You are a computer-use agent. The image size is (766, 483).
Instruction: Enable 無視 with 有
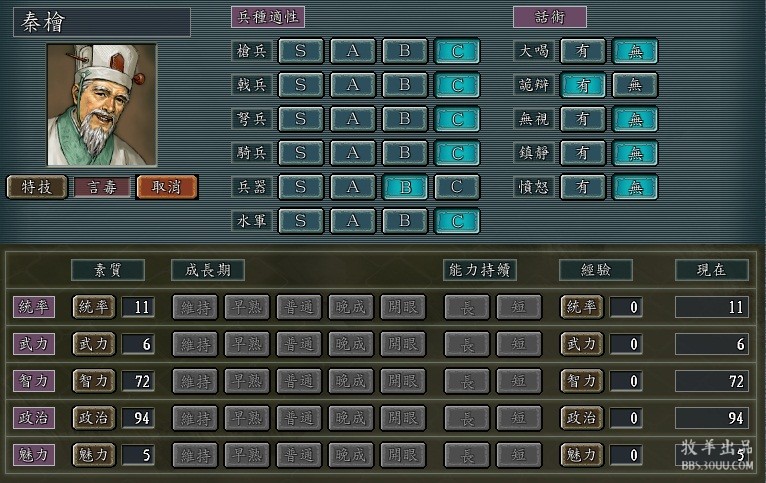tap(582, 119)
